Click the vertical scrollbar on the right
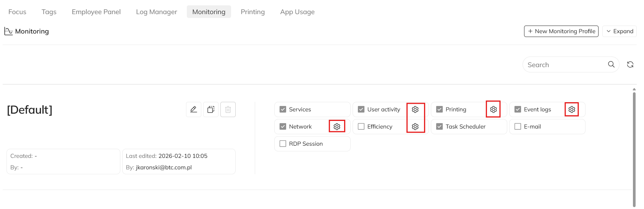 tap(634, 149)
